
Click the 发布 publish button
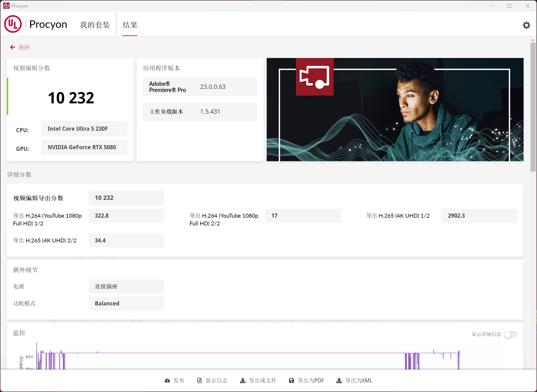tap(179, 380)
